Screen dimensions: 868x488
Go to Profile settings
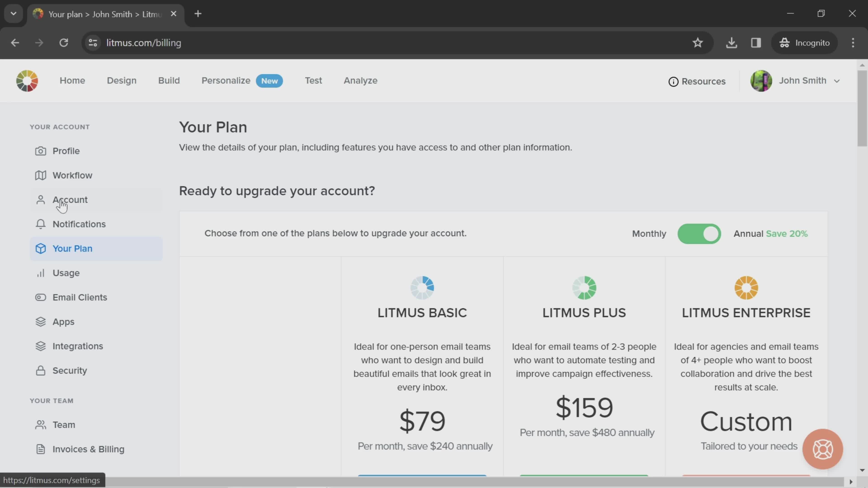(x=96, y=151)
